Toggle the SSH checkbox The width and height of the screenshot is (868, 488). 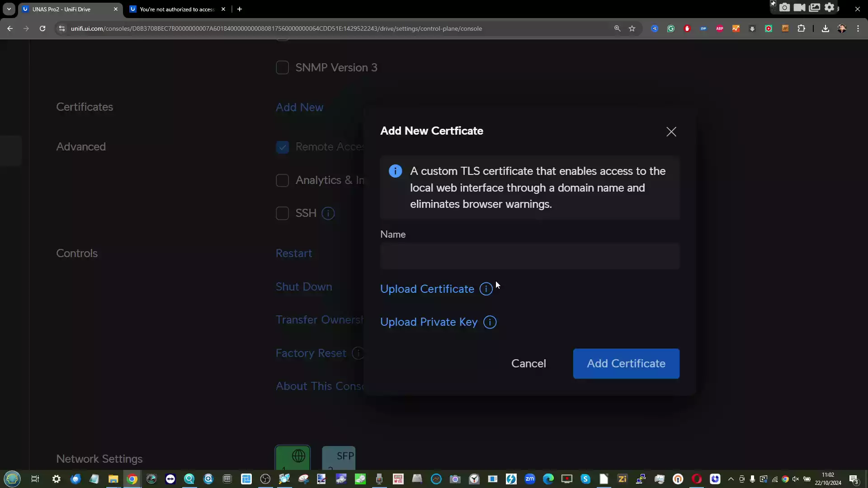[282, 213]
